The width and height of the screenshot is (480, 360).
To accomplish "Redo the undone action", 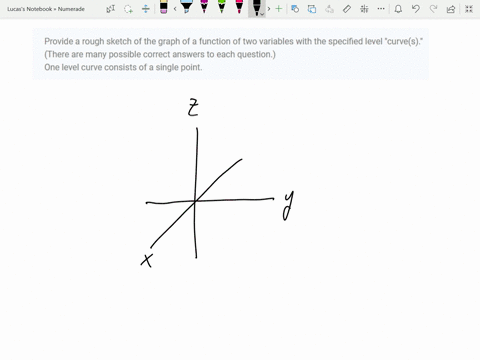I will tap(433, 9).
